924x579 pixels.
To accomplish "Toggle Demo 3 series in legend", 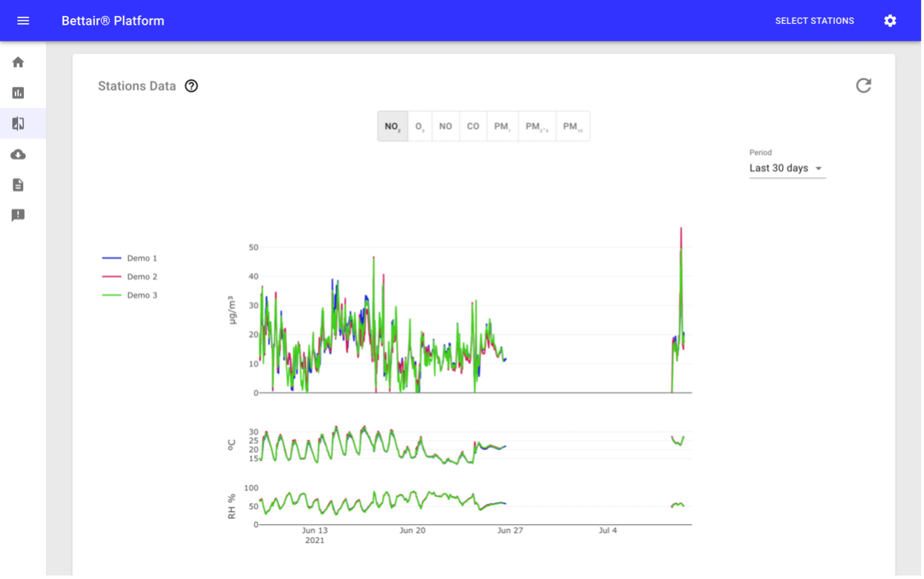I will point(130,295).
